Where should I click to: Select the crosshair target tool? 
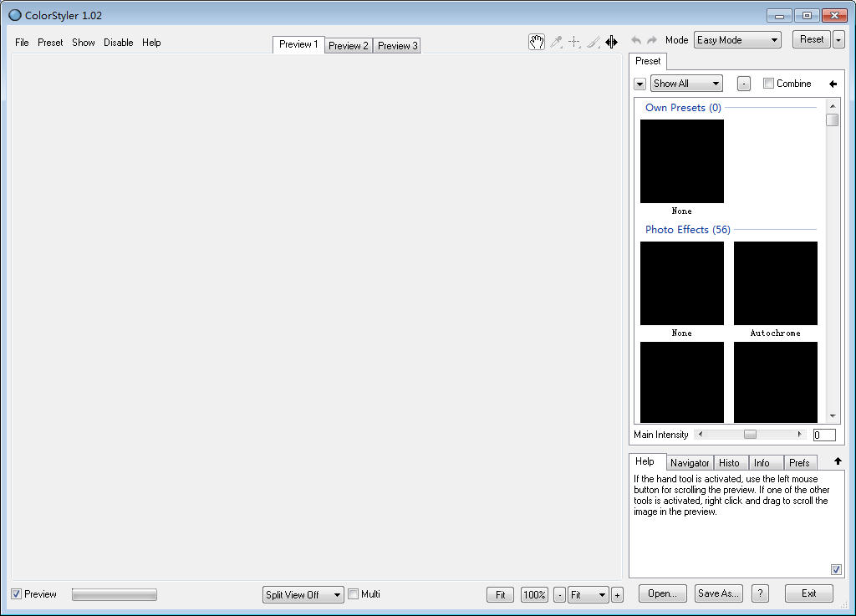tap(574, 42)
